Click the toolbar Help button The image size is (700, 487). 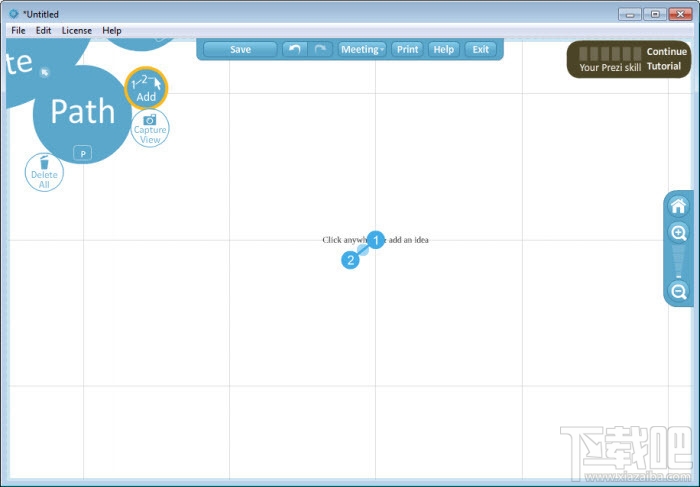pyautogui.click(x=444, y=50)
